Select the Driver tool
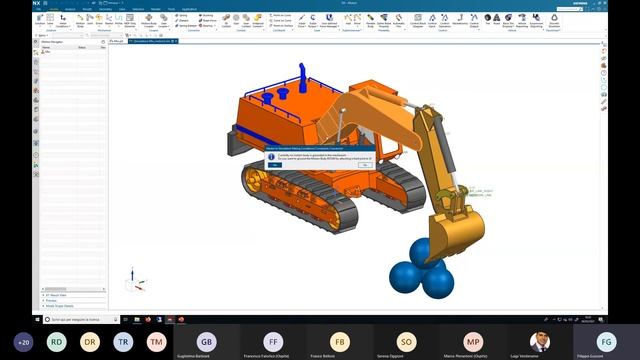 [99, 20]
